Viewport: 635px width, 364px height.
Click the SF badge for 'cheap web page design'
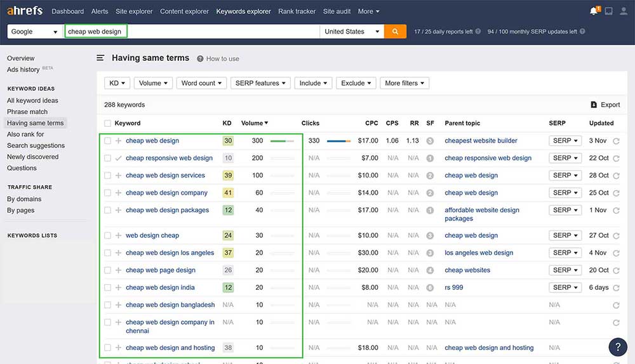[430, 270]
